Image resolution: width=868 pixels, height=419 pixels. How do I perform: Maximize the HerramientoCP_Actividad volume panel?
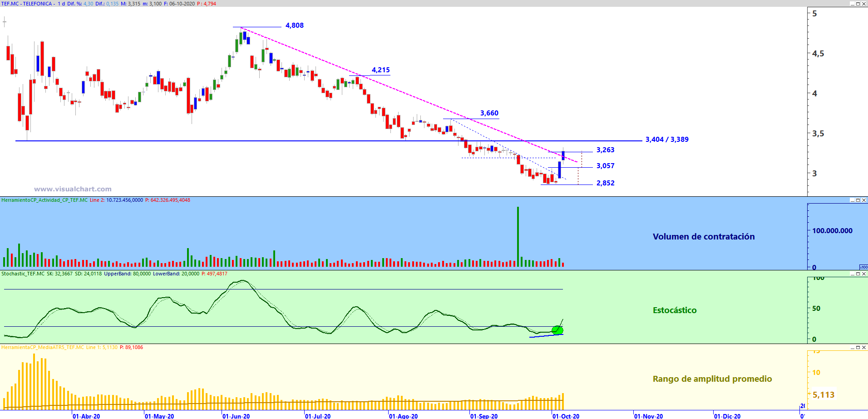(858, 200)
